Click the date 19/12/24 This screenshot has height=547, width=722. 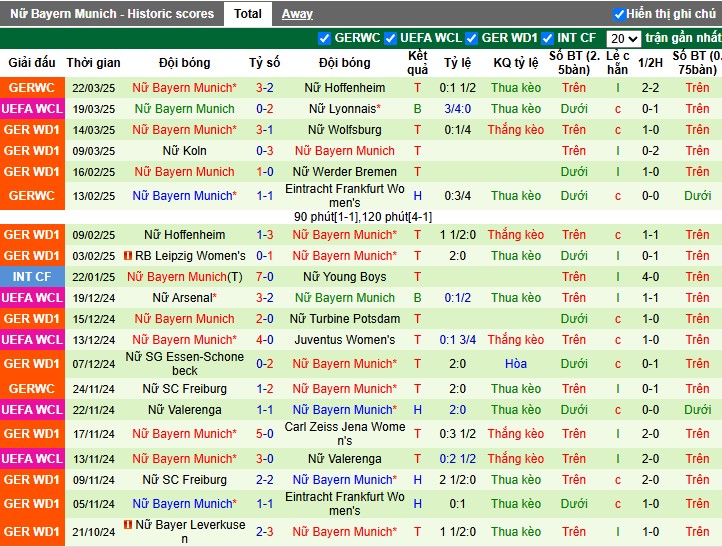pyautogui.click(x=93, y=298)
